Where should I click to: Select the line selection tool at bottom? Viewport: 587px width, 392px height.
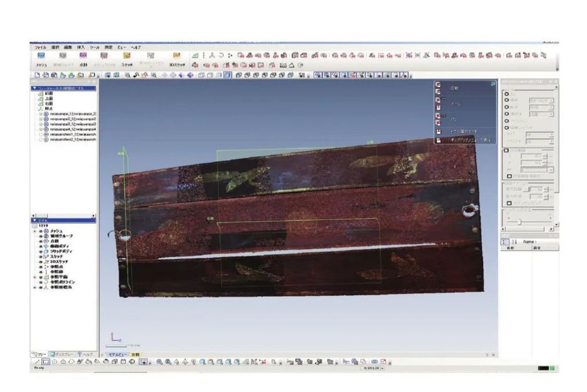point(37,361)
